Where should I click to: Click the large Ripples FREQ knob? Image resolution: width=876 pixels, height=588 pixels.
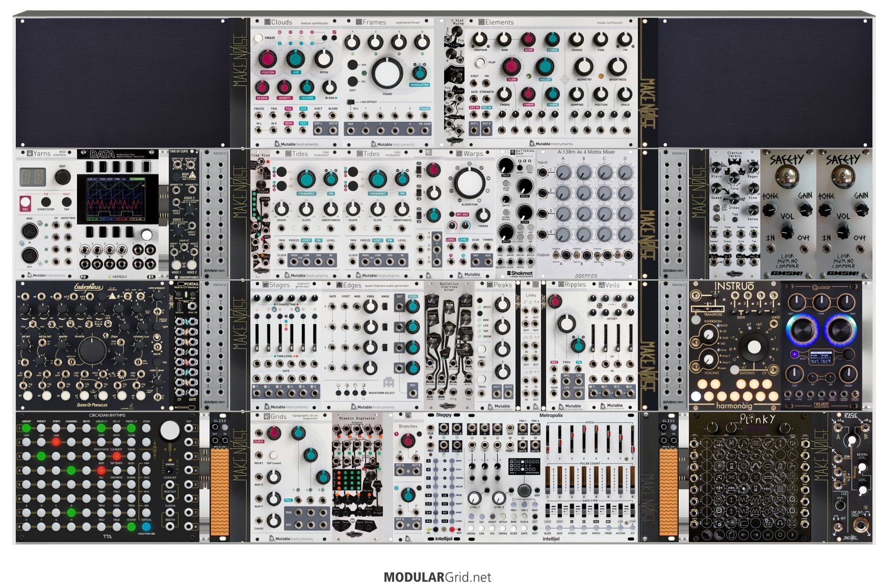point(565,324)
